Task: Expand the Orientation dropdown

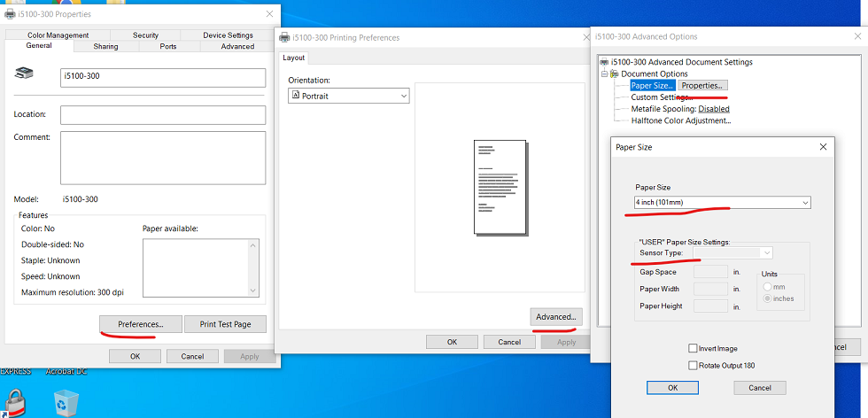Action: coord(349,96)
